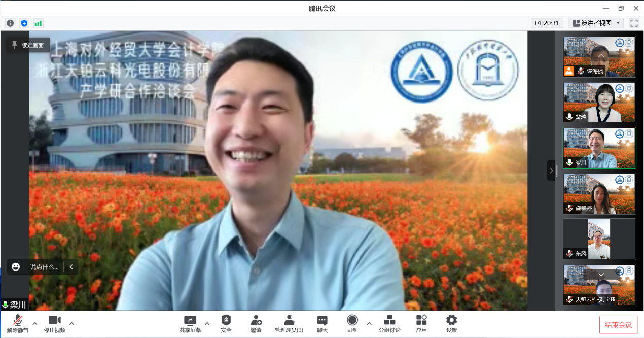Check the green network signal icon

tap(38, 23)
